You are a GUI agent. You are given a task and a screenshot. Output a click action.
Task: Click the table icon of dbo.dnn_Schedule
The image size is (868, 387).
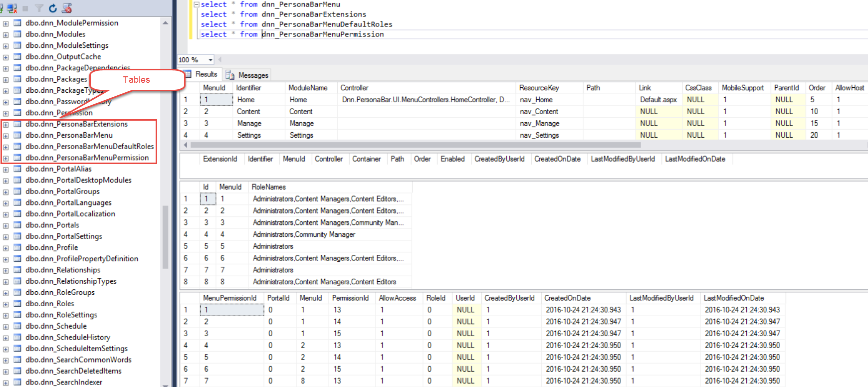tap(17, 326)
